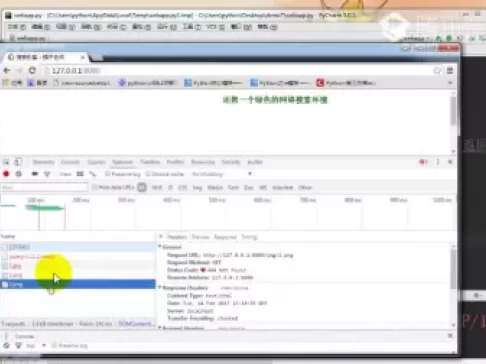Open the No throttling dropdown
This screenshot has height=364, width=486.
click(x=222, y=174)
